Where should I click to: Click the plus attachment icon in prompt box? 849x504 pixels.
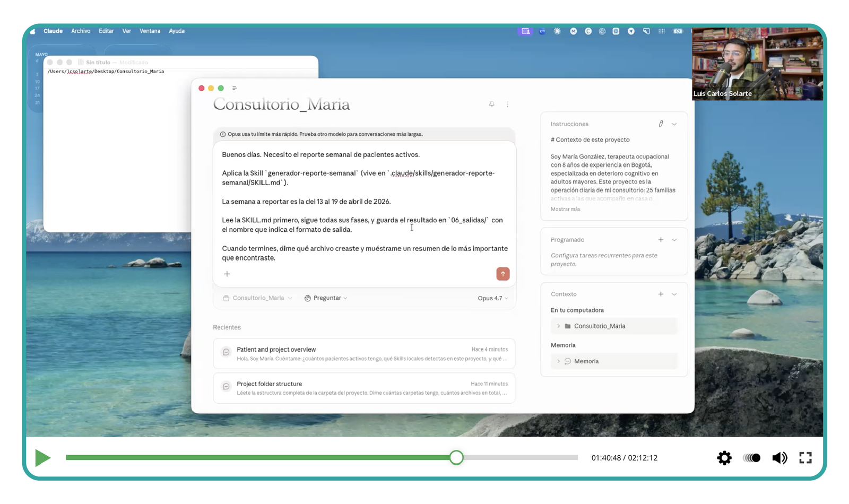point(227,274)
